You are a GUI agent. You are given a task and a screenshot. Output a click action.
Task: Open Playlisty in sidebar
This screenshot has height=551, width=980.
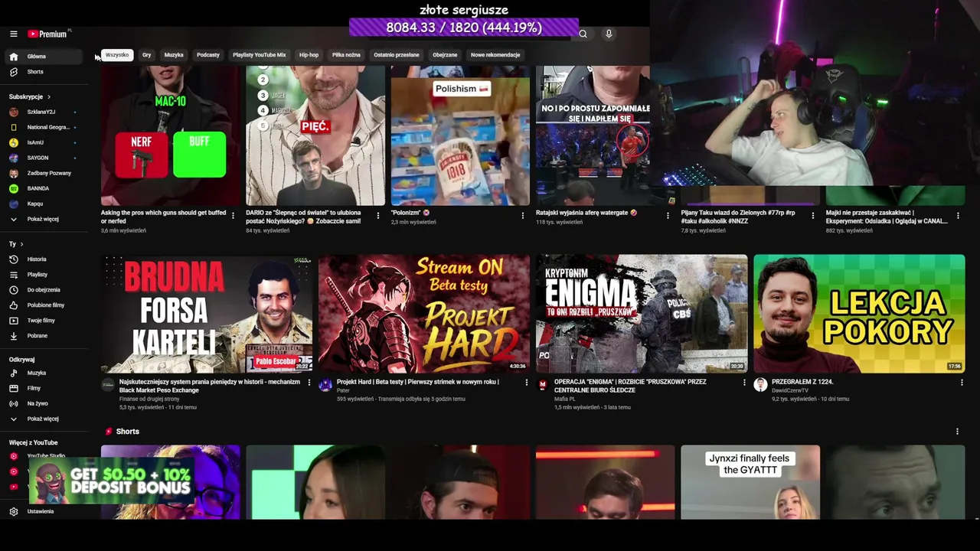click(x=44, y=275)
